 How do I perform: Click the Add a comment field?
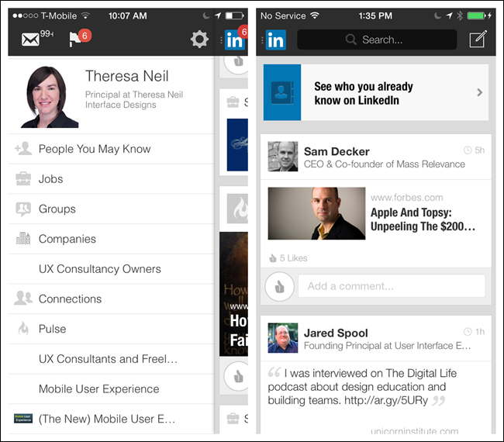392,286
